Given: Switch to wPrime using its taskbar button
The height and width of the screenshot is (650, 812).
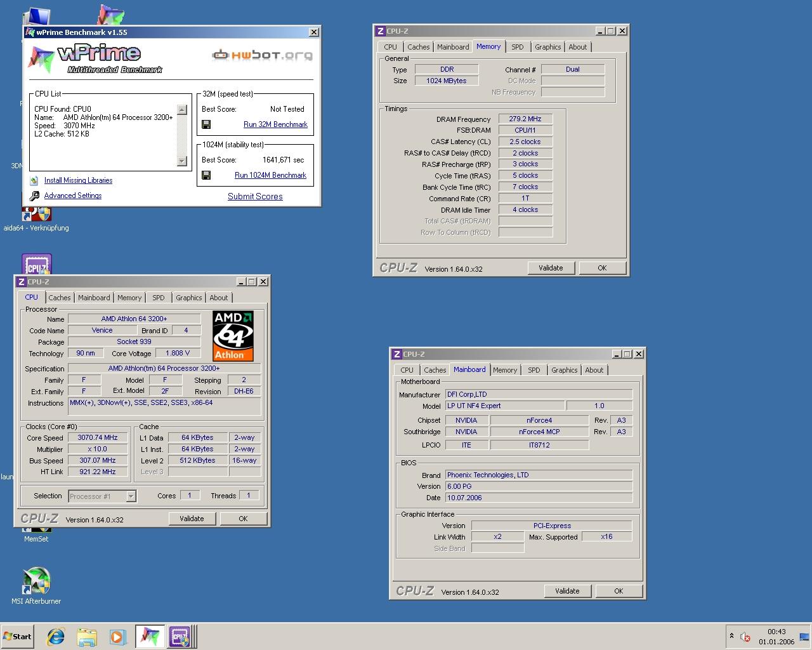Looking at the screenshot, I should [x=150, y=637].
